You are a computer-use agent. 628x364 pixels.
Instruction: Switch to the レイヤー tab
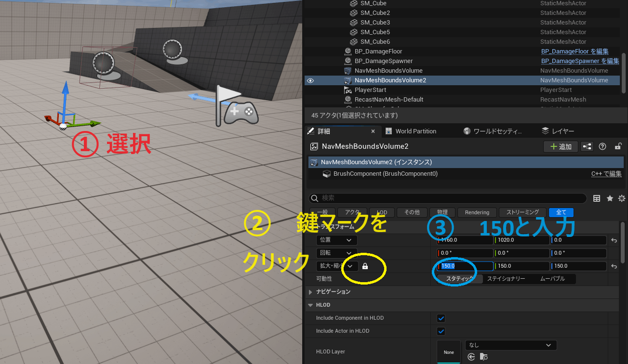tap(558, 131)
